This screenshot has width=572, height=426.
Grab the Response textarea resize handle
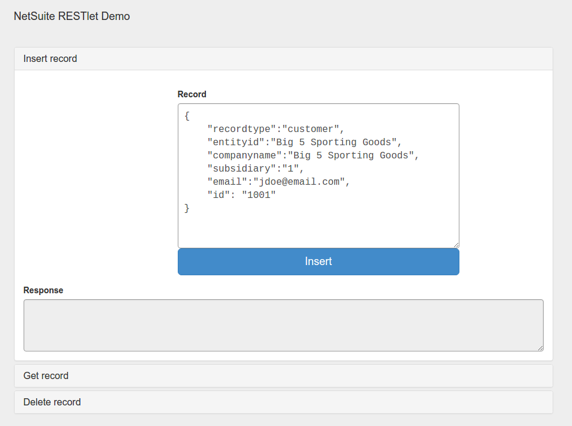point(541,348)
